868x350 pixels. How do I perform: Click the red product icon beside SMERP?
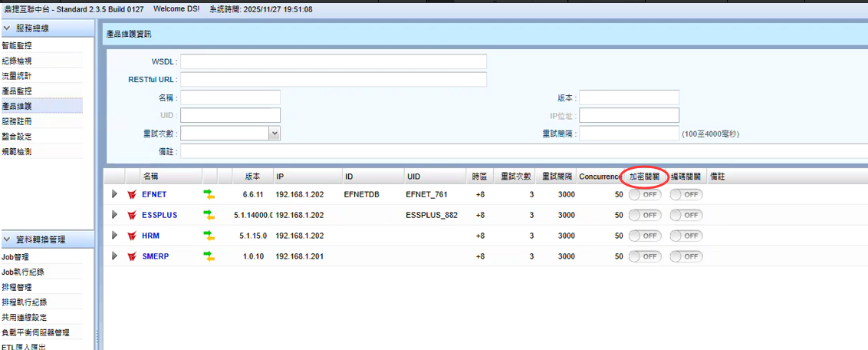(x=131, y=256)
